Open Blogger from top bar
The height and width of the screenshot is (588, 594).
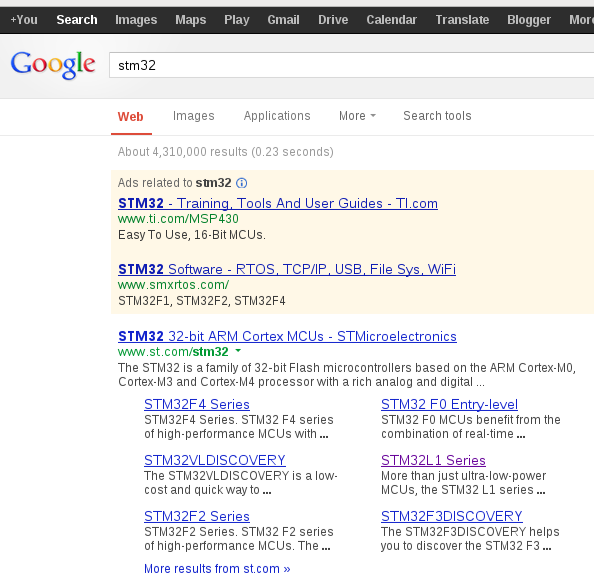click(x=529, y=20)
